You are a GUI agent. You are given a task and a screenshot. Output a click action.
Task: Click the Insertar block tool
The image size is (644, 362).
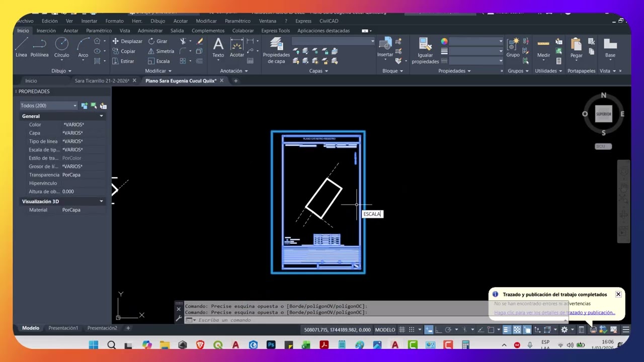pyautogui.click(x=385, y=48)
